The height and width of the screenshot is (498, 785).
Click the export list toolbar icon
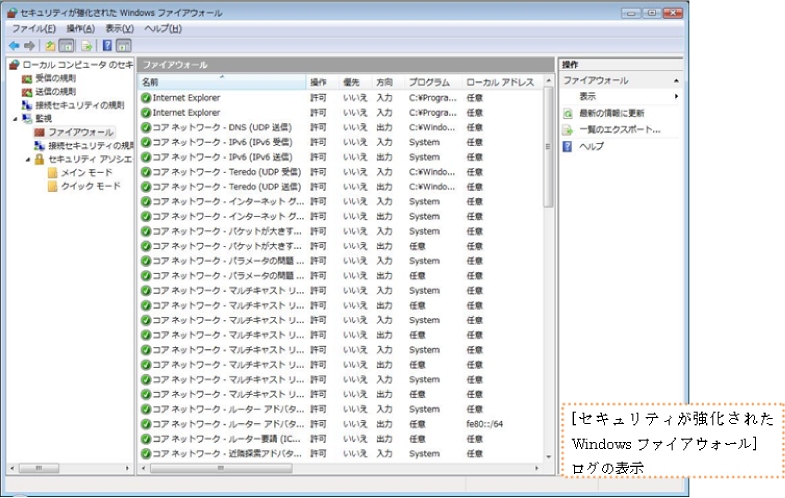coord(87,46)
